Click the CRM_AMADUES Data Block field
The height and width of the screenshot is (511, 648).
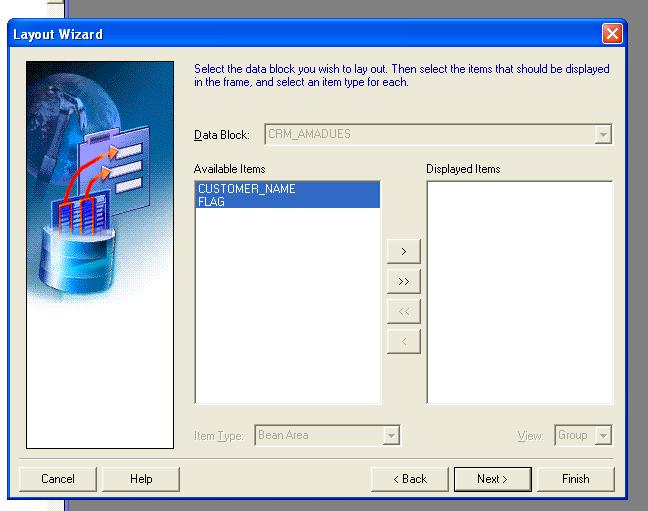428,134
